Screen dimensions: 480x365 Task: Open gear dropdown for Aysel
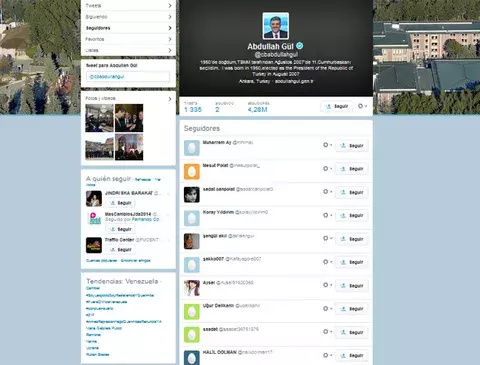pos(327,285)
